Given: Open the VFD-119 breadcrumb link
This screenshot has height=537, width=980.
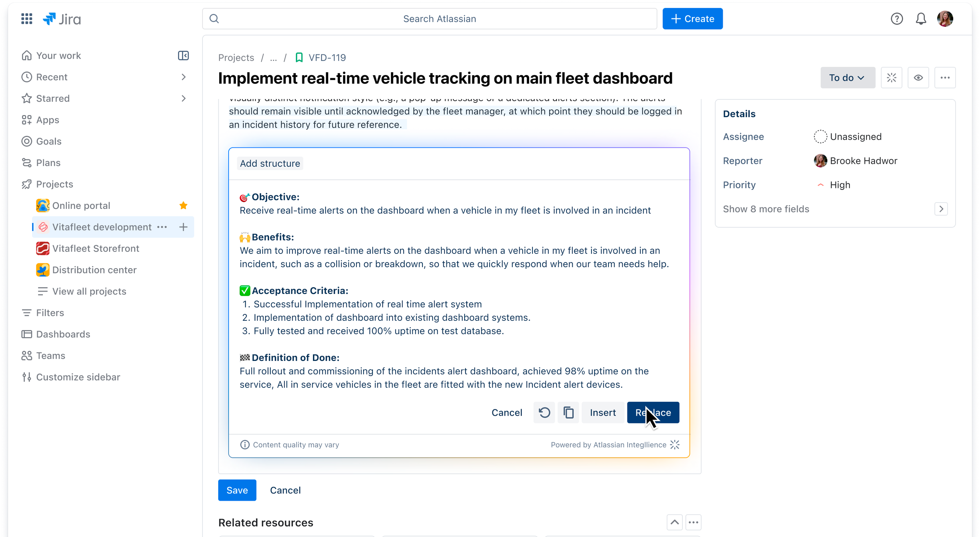Looking at the screenshot, I should point(327,58).
